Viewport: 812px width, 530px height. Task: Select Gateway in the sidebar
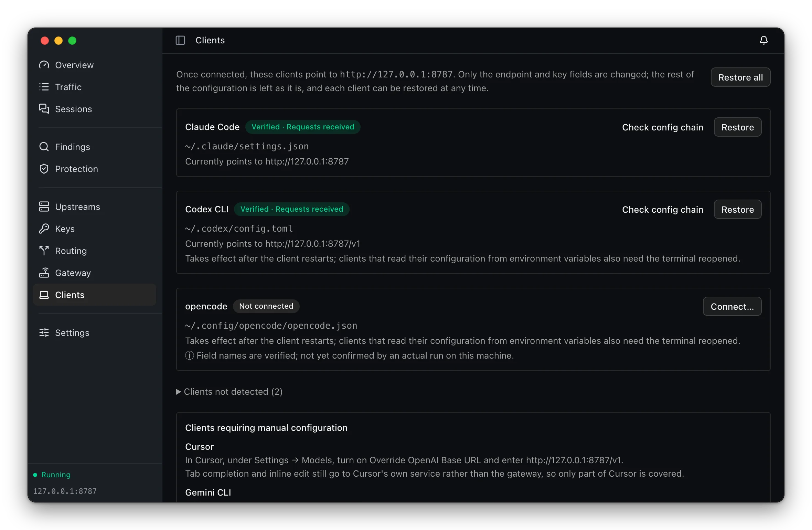(95, 273)
